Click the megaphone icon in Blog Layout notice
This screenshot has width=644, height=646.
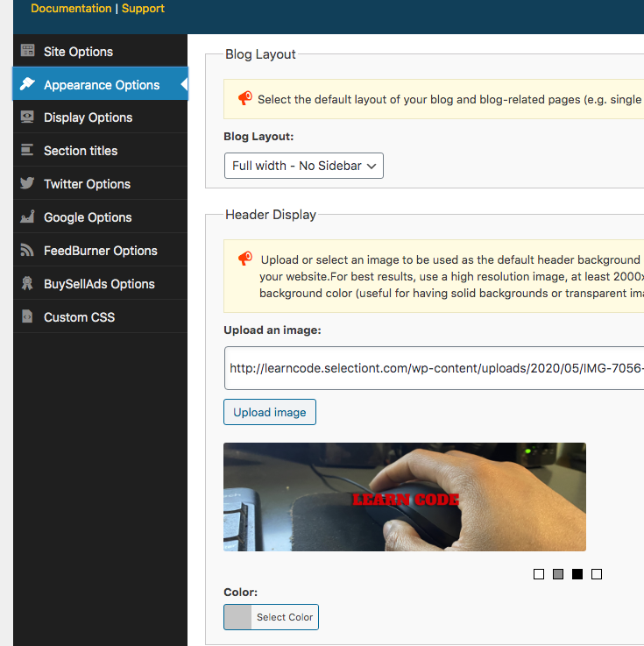click(245, 98)
